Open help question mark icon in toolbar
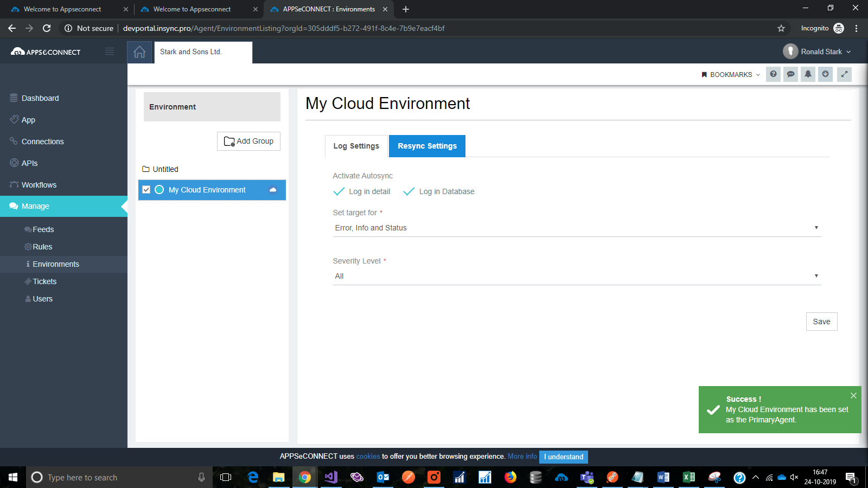This screenshot has height=488, width=868. click(x=774, y=74)
